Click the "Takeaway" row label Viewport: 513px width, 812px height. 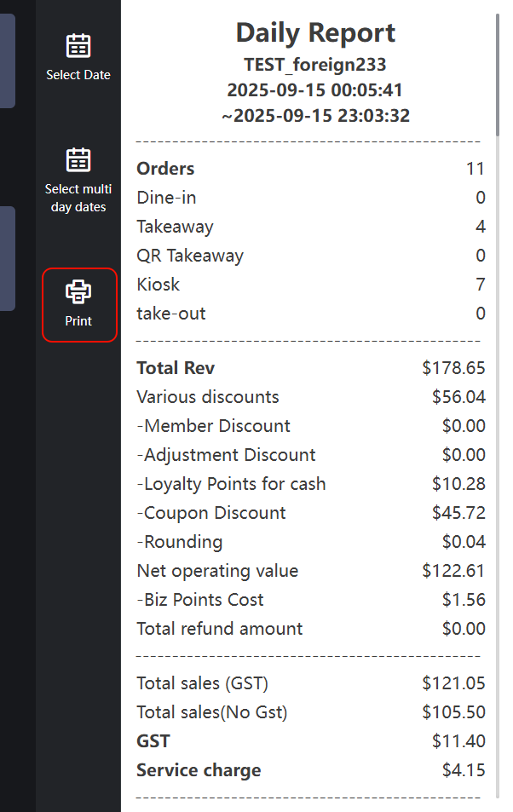tap(175, 227)
